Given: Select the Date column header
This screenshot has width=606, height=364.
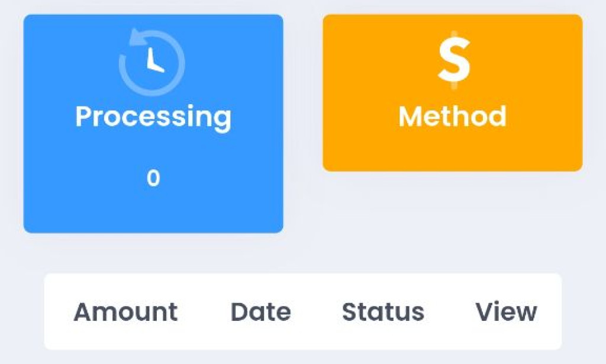Looking at the screenshot, I should (260, 312).
